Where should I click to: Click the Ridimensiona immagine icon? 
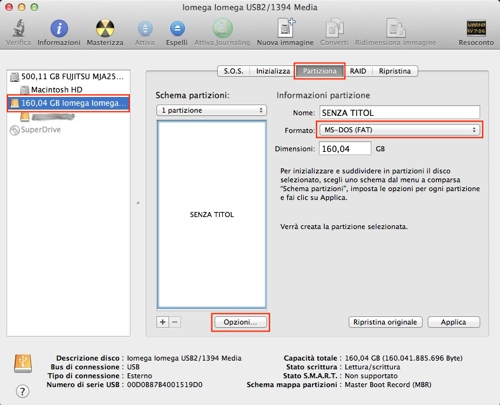click(x=396, y=28)
